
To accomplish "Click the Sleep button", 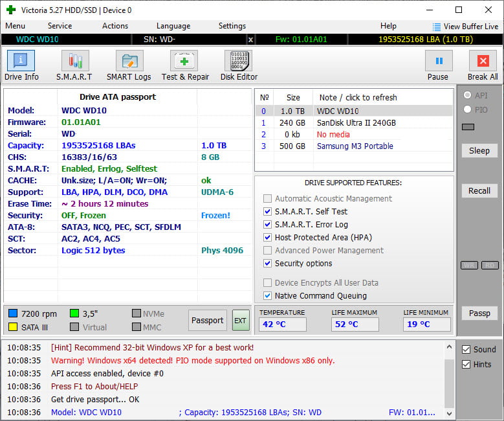I will pos(479,151).
